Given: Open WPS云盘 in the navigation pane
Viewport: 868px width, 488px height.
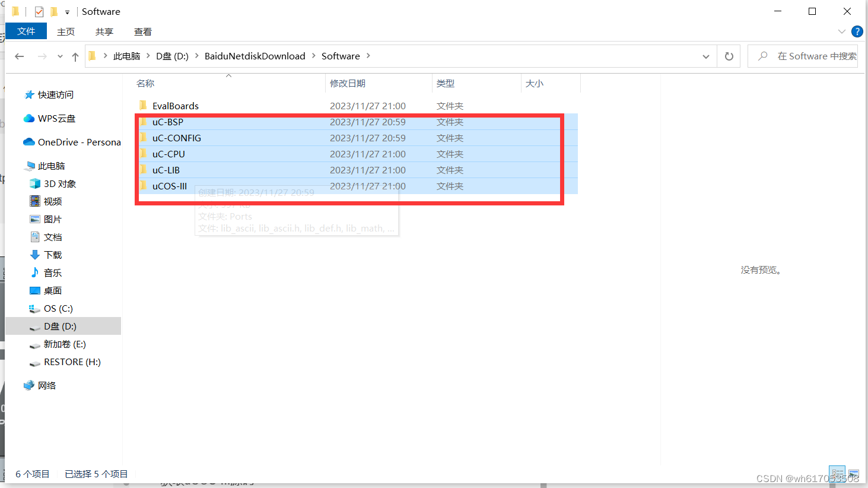Looking at the screenshot, I should pos(57,118).
